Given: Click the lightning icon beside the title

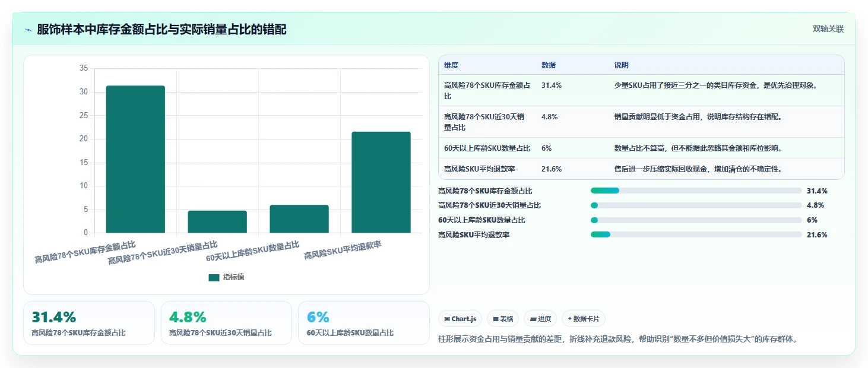Looking at the screenshot, I should pos(28,30).
